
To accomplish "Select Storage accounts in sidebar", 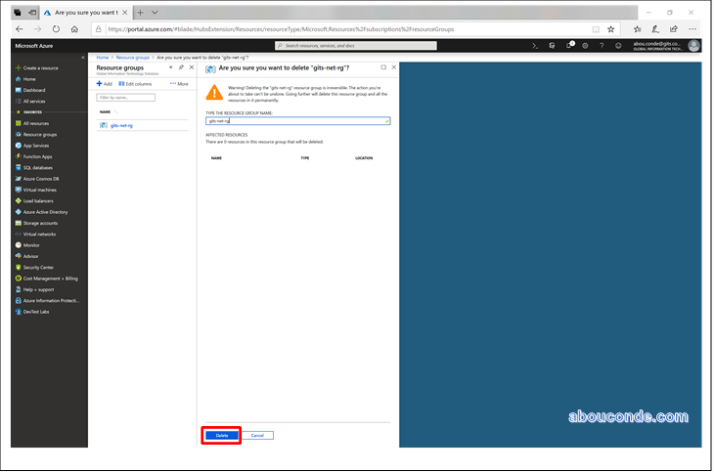I will [x=40, y=223].
